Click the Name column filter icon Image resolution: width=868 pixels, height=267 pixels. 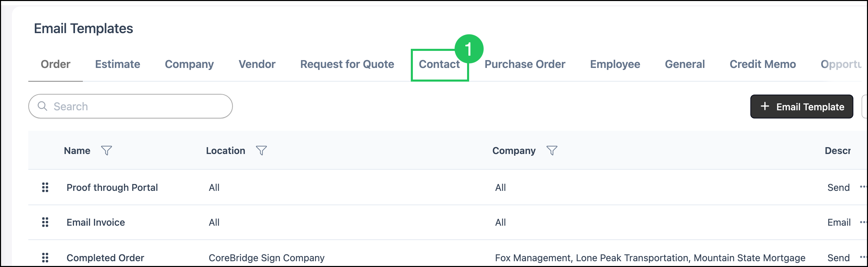click(x=106, y=151)
